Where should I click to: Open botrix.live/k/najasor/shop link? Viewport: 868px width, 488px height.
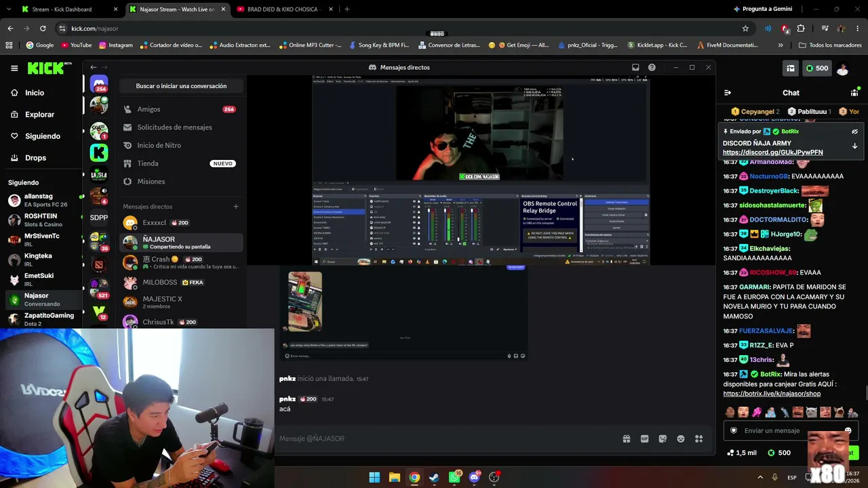(x=772, y=394)
